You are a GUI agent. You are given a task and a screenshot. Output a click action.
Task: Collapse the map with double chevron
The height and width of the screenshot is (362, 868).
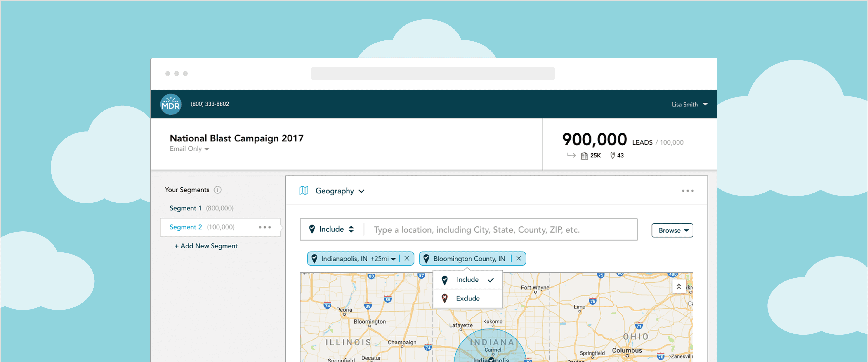point(679,287)
